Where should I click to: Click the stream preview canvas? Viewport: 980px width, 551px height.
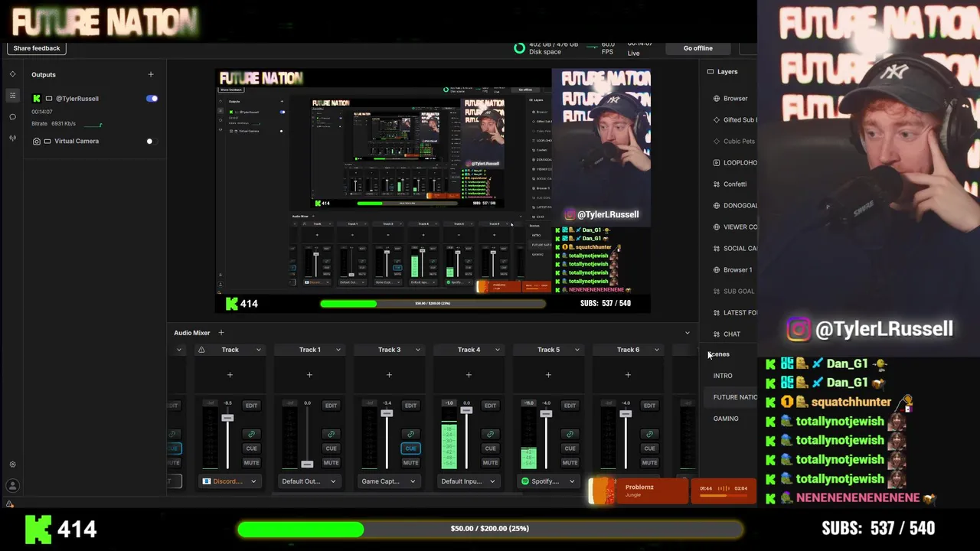pos(433,191)
